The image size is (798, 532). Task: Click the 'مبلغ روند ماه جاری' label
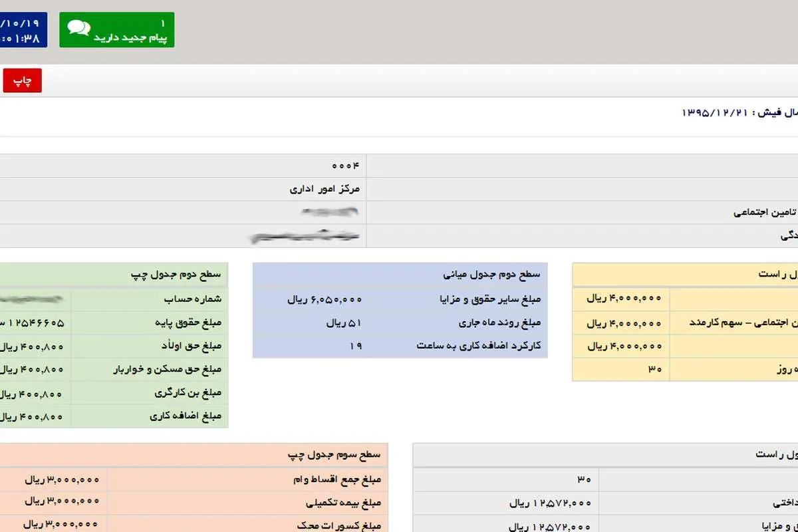point(500,323)
